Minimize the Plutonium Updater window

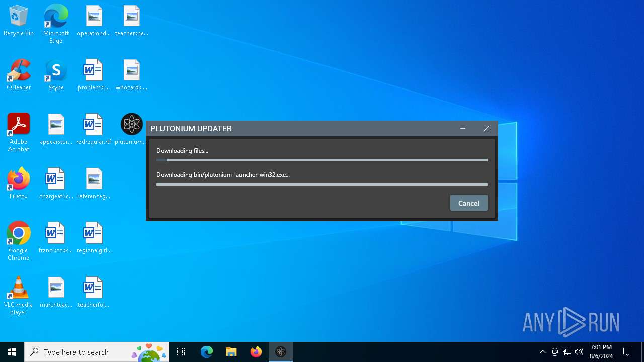tap(463, 129)
